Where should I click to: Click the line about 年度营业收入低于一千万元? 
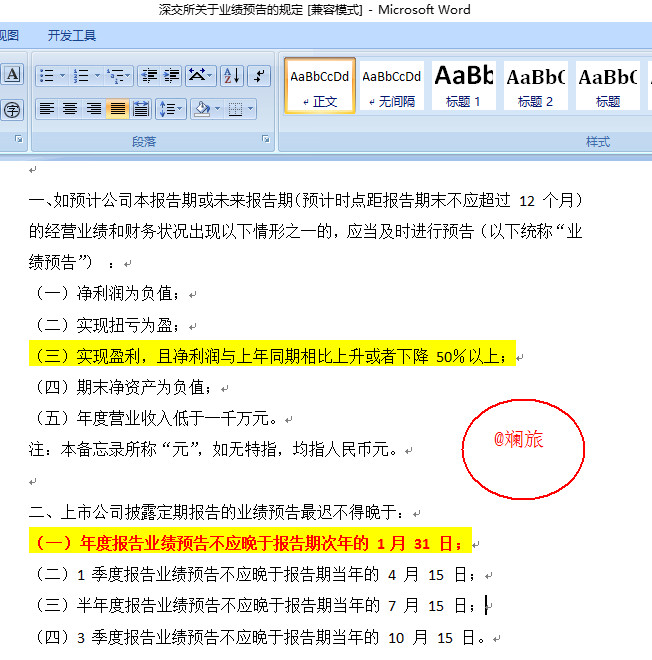pyautogui.click(x=156, y=418)
